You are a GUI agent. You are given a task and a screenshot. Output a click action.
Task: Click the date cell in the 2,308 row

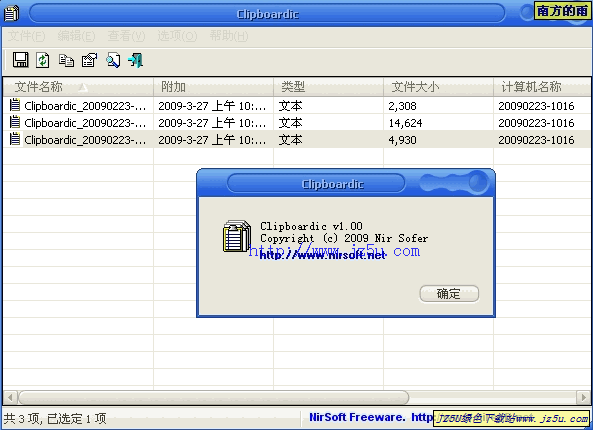(x=212, y=106)
